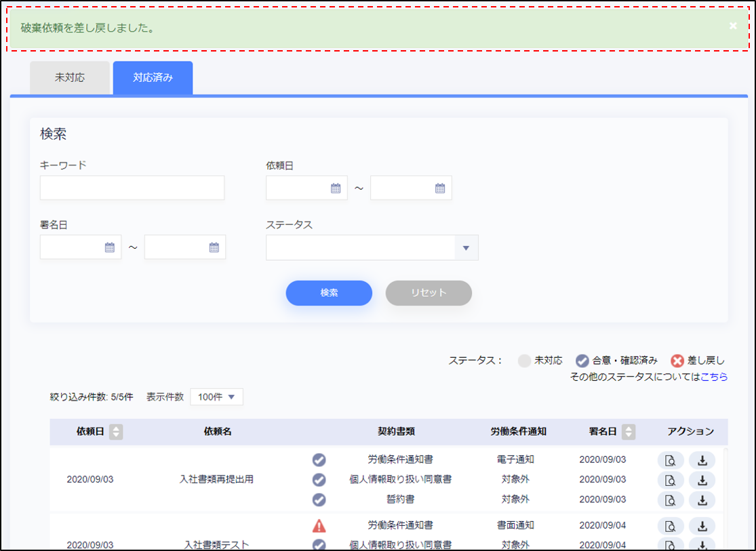Open calendar for 署名日 start date
The height and width of the screenshot is (551, 756).
point(110,247)
